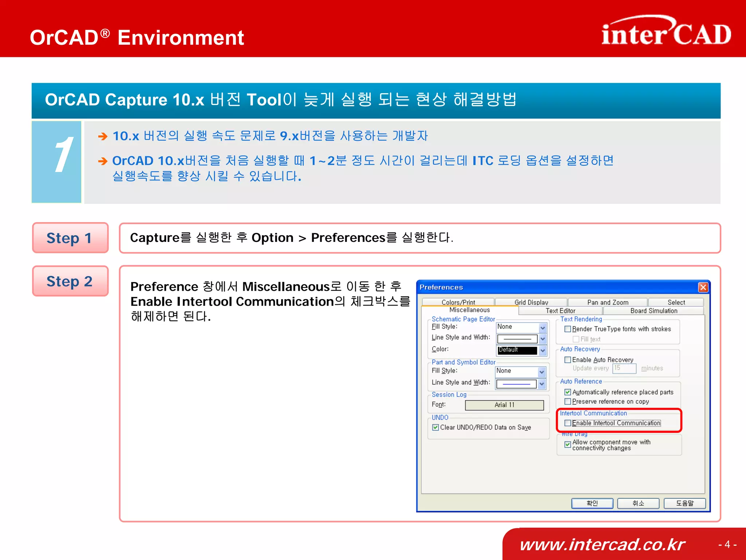Close the Preferences dialog with X icon

click(x=703, y=287)
